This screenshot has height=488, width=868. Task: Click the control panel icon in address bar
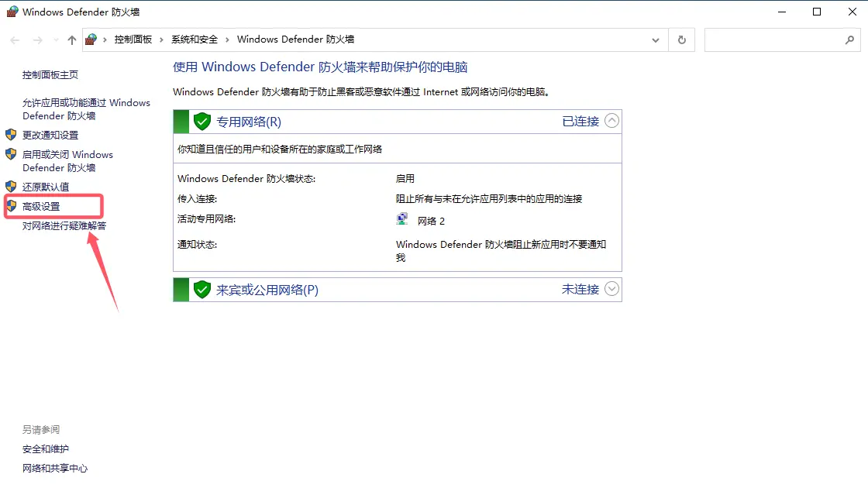click(x=91, y=40)
